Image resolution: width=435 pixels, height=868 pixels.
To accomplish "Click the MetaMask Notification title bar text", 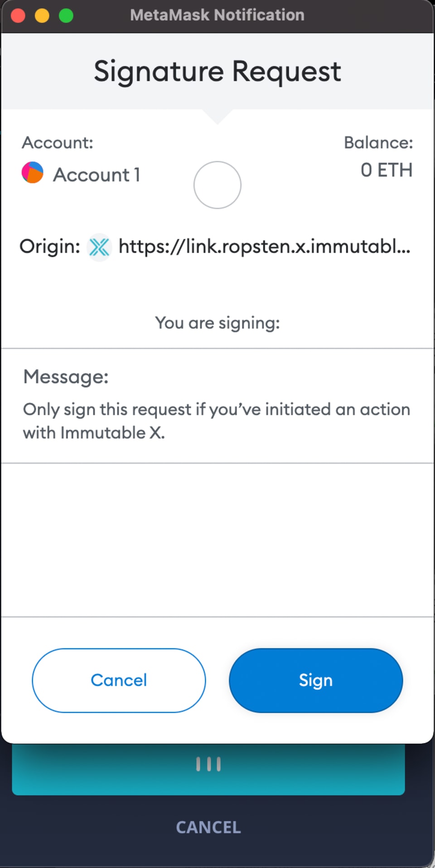I will pos(217,15).
